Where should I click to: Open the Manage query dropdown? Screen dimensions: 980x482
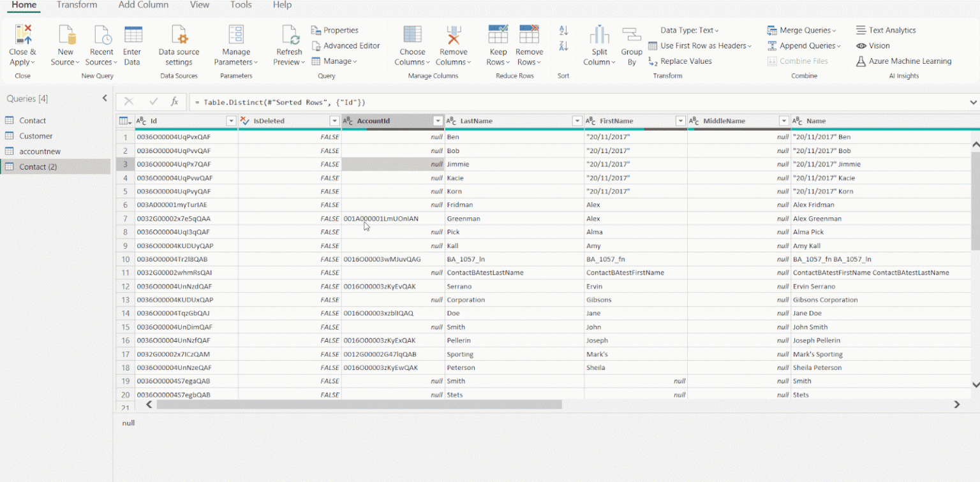click(334, 61)
